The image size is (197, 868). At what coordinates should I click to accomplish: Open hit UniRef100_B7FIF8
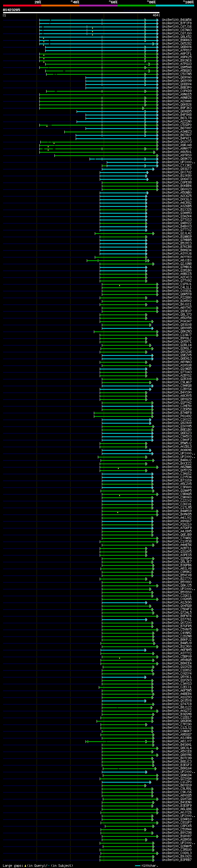click(177, 23)
